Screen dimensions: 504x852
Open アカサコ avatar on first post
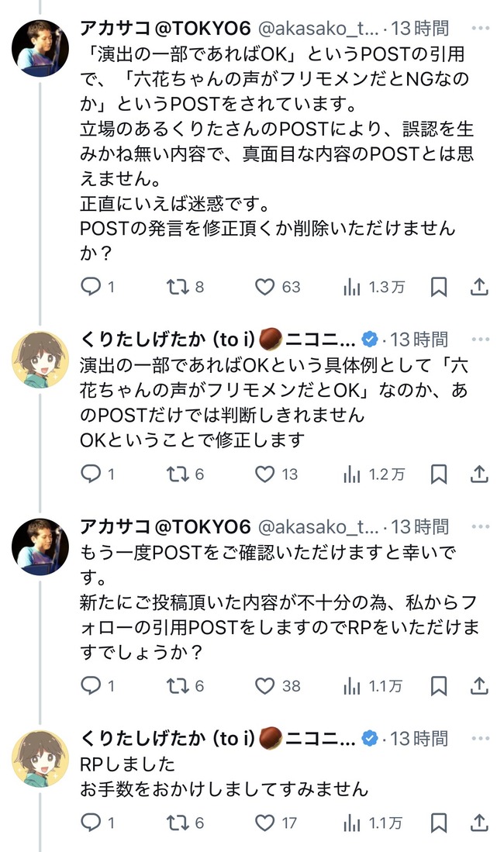[x=40, y=48]
